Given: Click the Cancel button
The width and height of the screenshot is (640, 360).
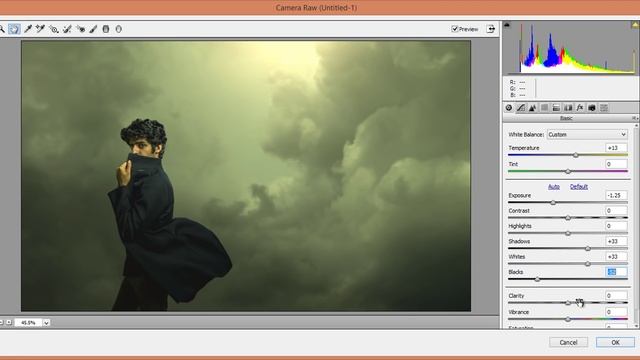Looking at the screenshot, I should [x=568, y=342].
